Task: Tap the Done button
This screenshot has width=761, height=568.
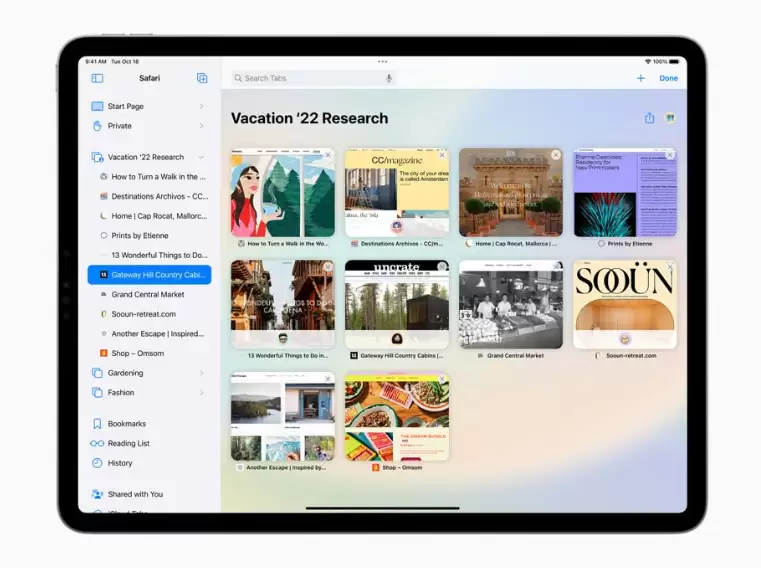Action: [668, 78]
